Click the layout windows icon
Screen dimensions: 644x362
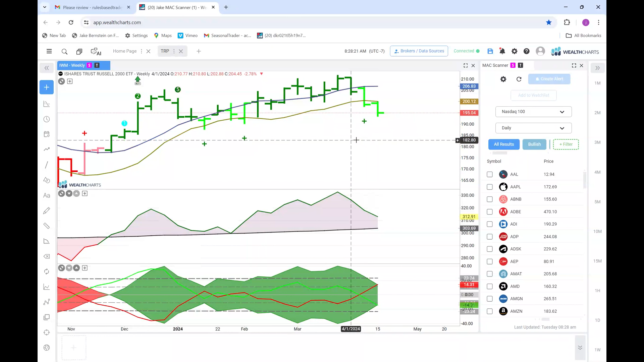[x=79, y=51]
